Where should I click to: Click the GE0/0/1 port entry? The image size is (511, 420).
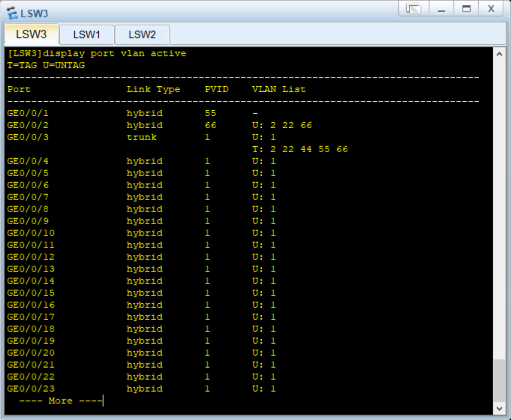pyautogui.click(x=28, y=113)
